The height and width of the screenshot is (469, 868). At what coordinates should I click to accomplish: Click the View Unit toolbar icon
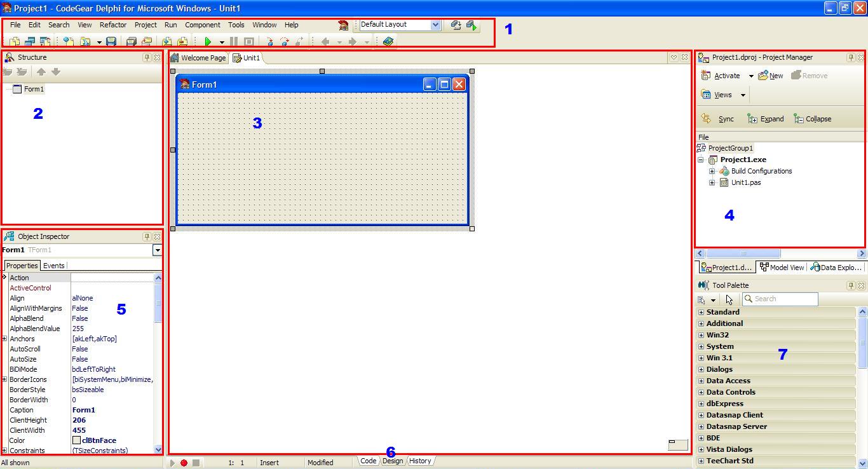[x=14, y=41]
